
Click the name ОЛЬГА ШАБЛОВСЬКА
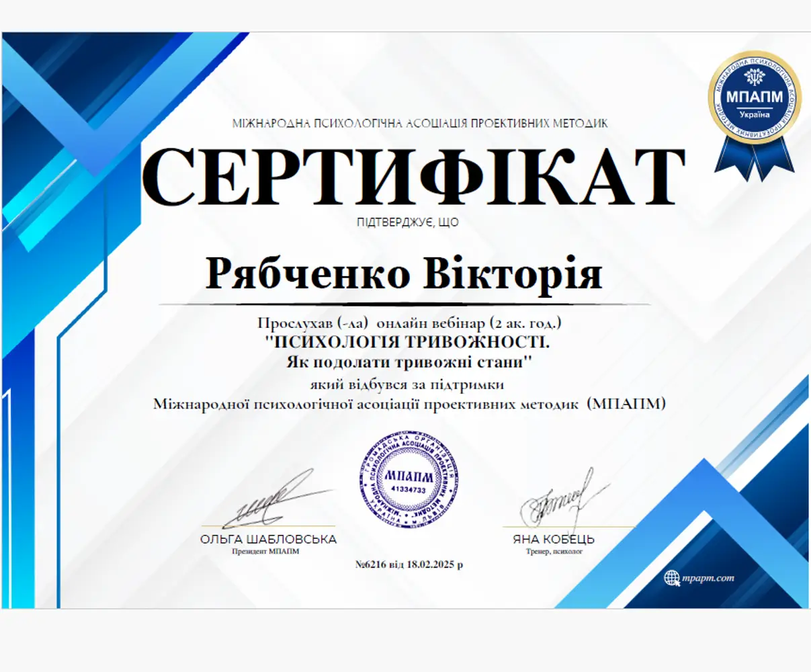click(x=268, y=540)
